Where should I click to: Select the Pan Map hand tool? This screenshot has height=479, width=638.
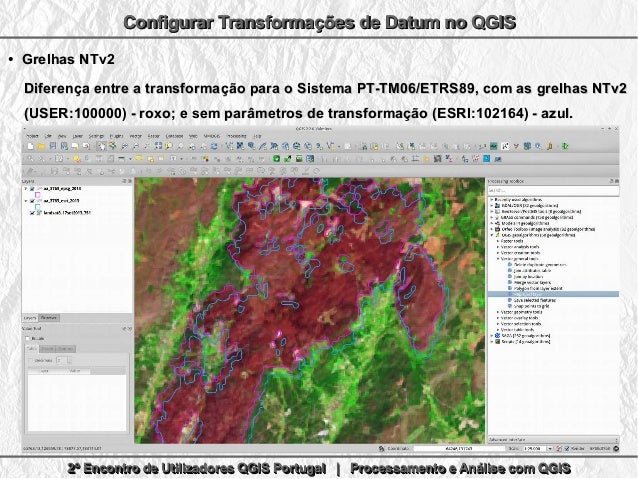point(101,146)
